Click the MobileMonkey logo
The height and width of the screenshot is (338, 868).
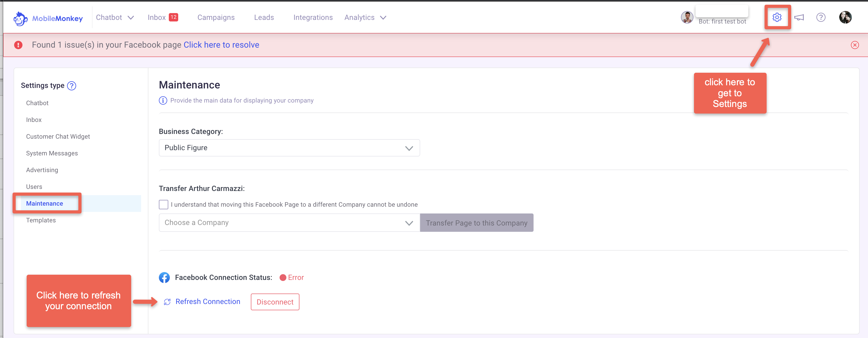pos(48,18)
